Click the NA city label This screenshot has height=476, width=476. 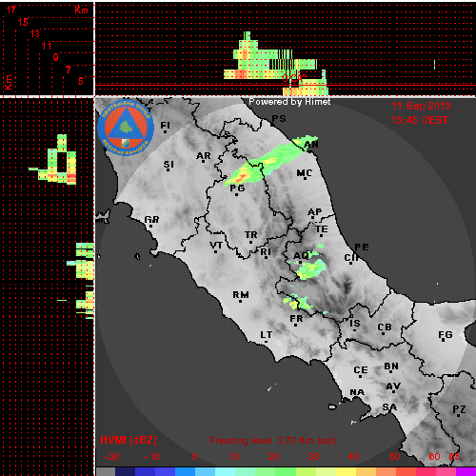tap(357, 392)
